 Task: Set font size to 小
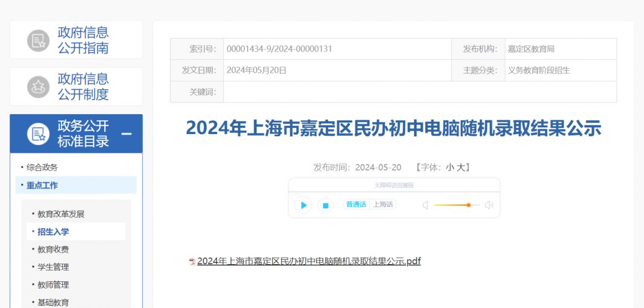click(x=450, y=167)
